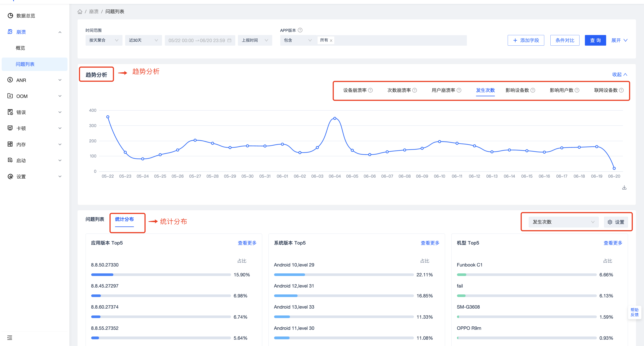This screenshot has width=644, height=346.
Task: Expand the OOM sidebar section
Action: [x=60, y=96]
